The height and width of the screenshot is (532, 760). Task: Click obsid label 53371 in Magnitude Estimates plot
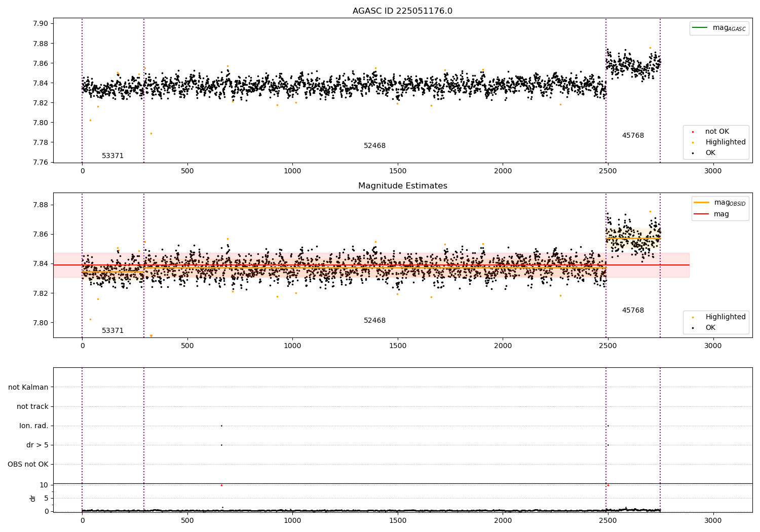[x=112, y=331]
